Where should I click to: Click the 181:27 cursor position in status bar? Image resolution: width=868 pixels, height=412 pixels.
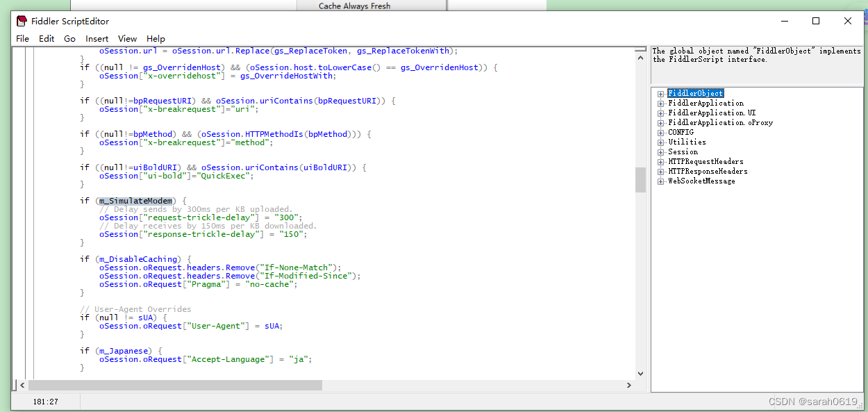tap(46, 402)
